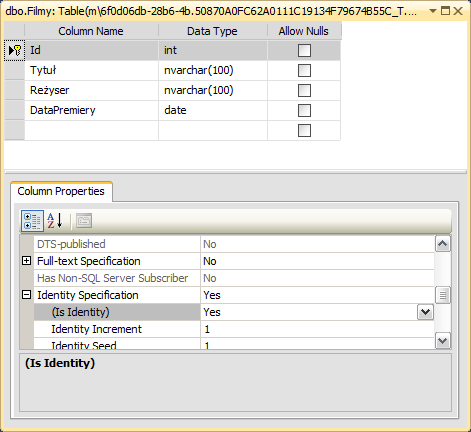Select the row header of Reżyser

pyautogui.click(x=15, y=90)
